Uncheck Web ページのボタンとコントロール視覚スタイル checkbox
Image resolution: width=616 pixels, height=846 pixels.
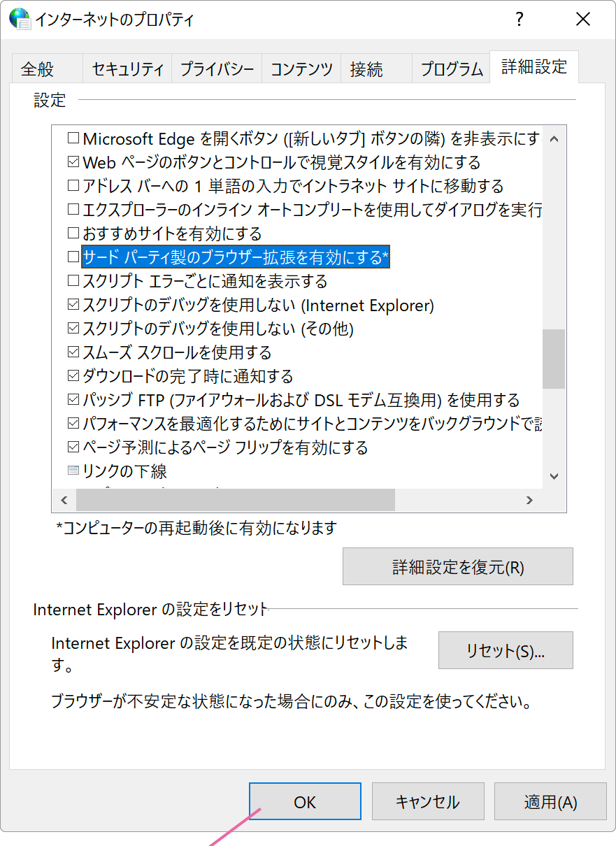pyautogui.click(x=73, y=162)
